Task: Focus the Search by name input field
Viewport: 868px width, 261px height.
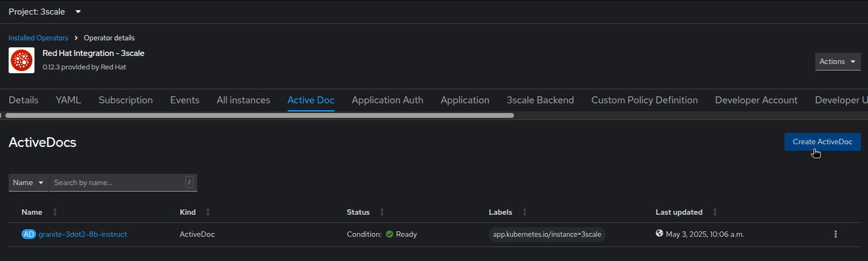Action: (x=117, y=183)
